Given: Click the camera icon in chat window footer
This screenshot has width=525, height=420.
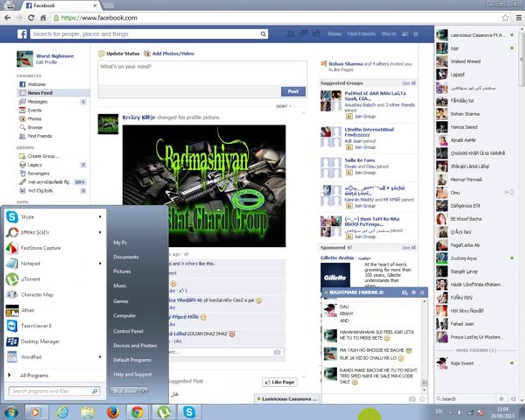Looking at the screenshot, I should coord(412,399).
